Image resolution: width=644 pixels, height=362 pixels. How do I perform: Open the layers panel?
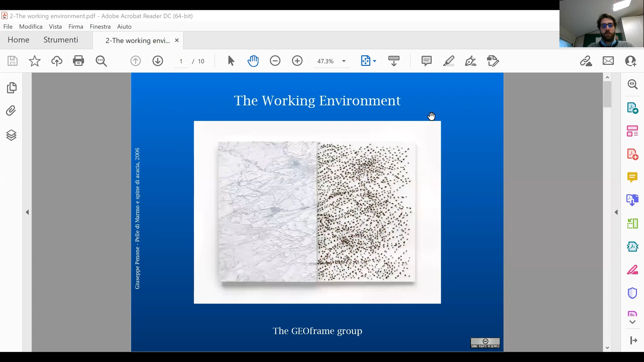pos(11,135)
